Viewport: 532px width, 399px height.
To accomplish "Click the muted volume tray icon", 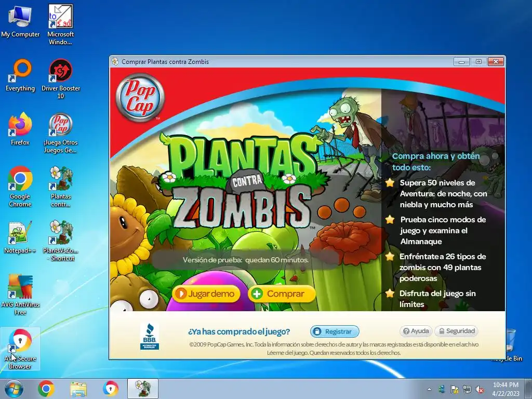I will click(480, 389).
